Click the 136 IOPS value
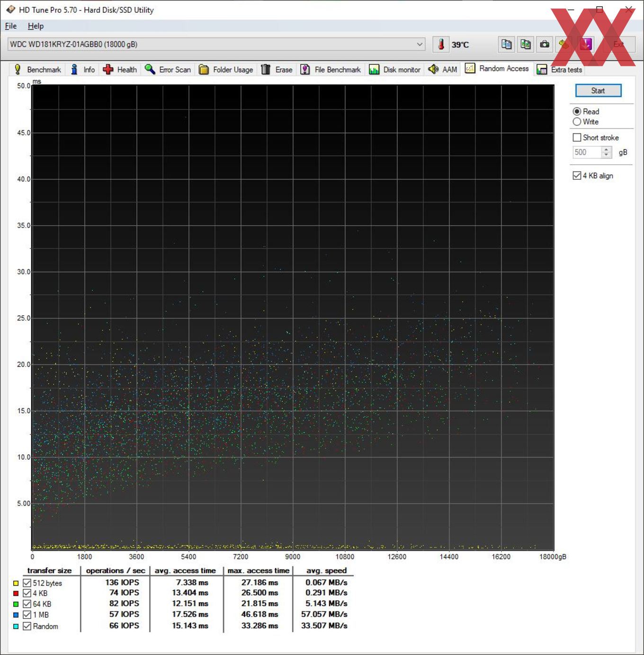The height and width of the screenshot is (655, 644). [122, 583]
